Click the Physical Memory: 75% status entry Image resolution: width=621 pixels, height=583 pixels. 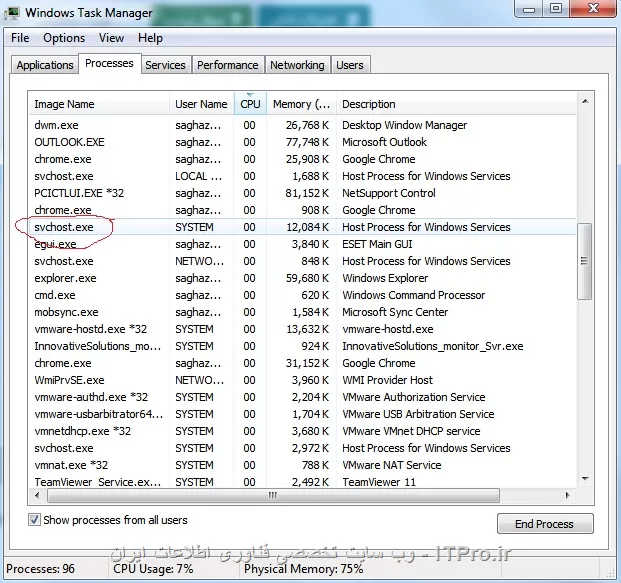click(303, 569)
